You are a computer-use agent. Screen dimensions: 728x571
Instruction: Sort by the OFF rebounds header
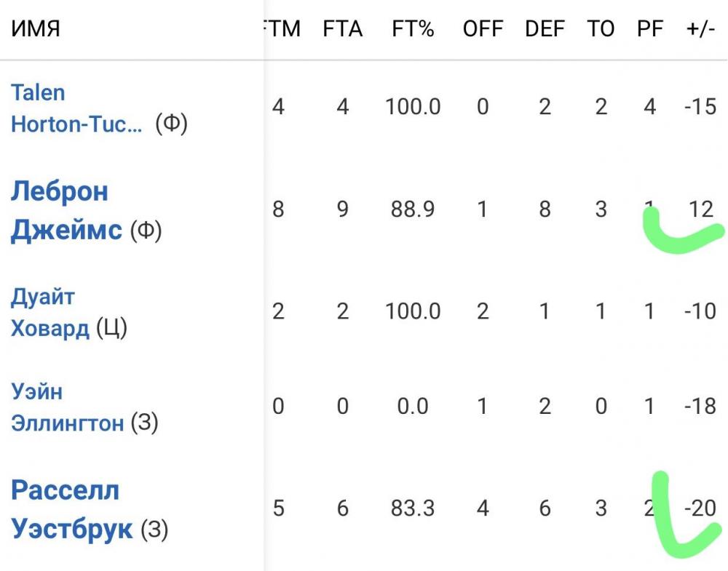coord(483,29)
